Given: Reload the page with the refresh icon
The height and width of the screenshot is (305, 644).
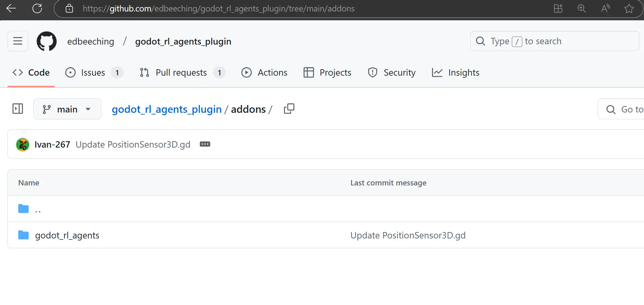Looking at the screenshot, I should click(x=37, y=8).
